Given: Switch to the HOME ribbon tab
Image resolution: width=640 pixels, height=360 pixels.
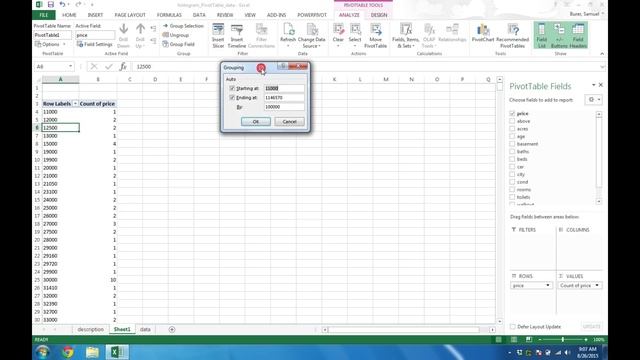Looking at the screenshot, I should (69, 15).
